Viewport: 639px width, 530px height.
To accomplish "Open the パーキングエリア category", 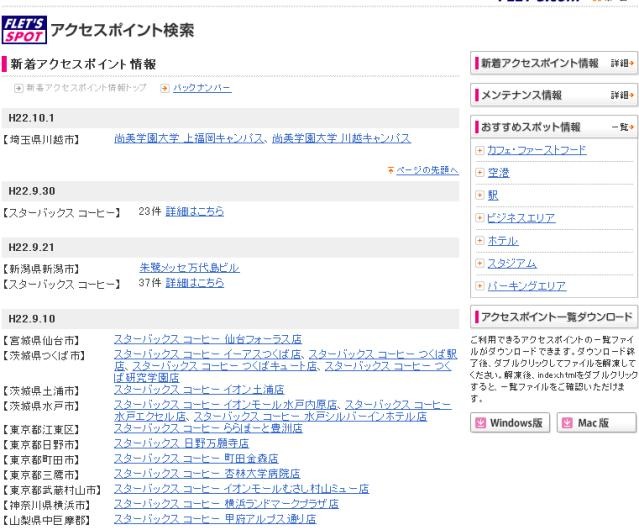I will click(527, 286).
